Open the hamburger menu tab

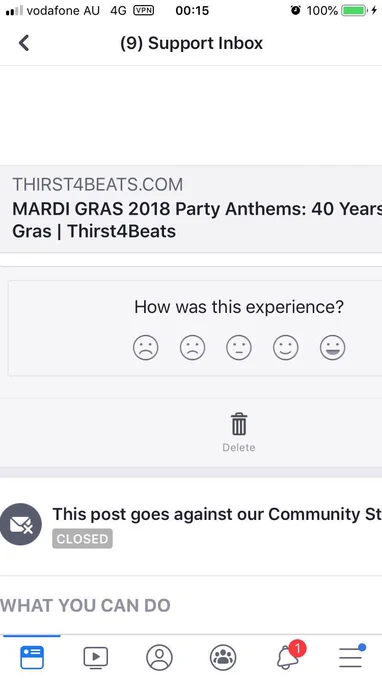(351, 657)
